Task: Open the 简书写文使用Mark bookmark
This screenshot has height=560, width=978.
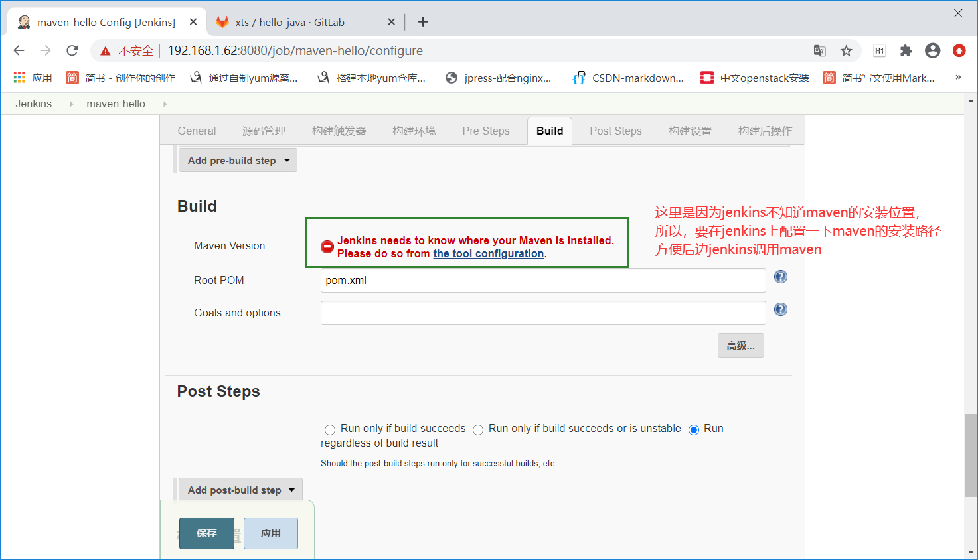Action: (878, 78)
